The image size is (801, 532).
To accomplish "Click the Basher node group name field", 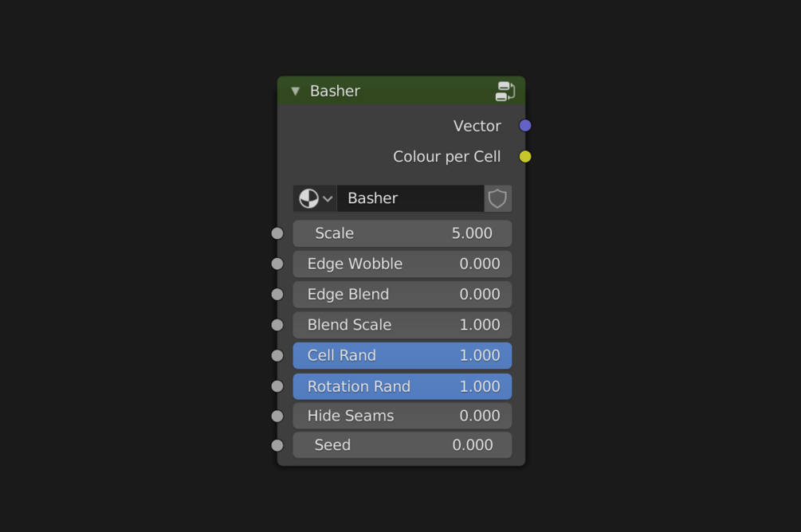I will [410, 198].
